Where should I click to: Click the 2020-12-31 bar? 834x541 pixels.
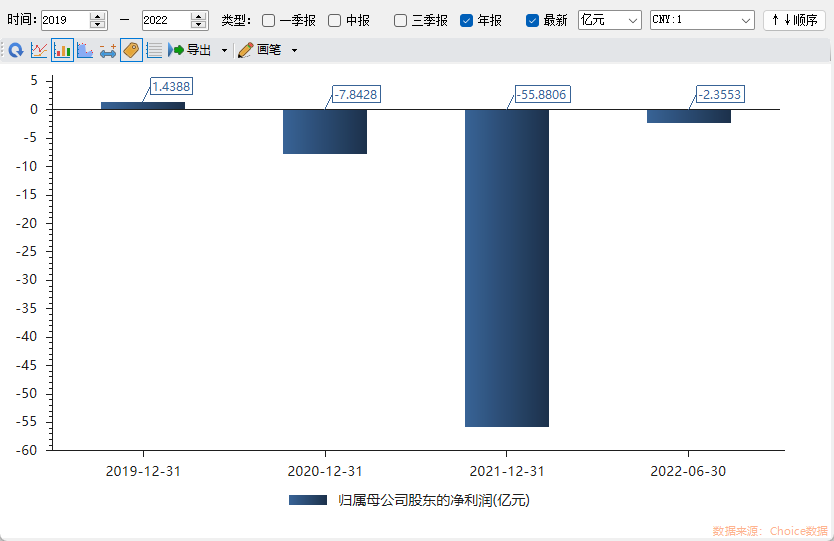(325, 131)
